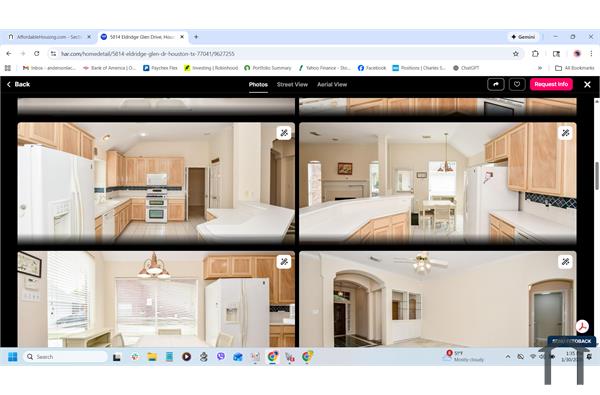This screenshot has height=395, width=600.
Task: Save listing with the heart icon
Action: [x=517, y=84]
